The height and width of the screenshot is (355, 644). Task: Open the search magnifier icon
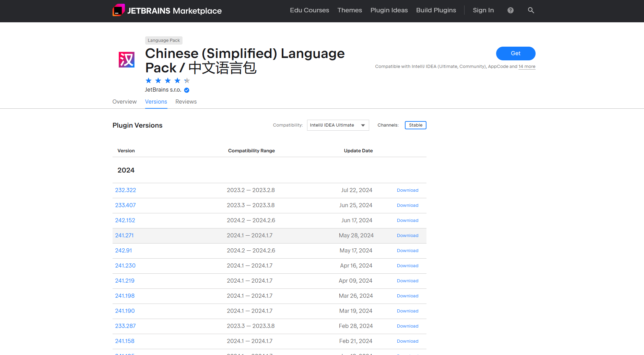point(531,10)
